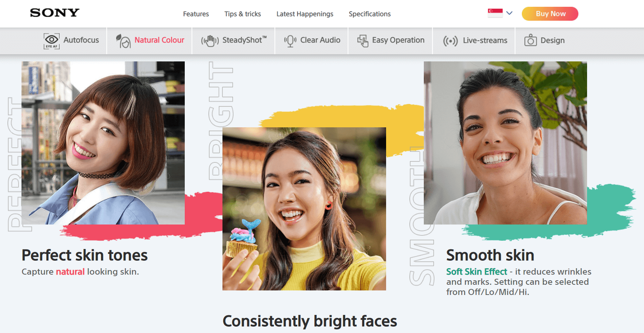Open the Specifications page
This screenshot has width=644, height=333.
(x=370, y=14)
